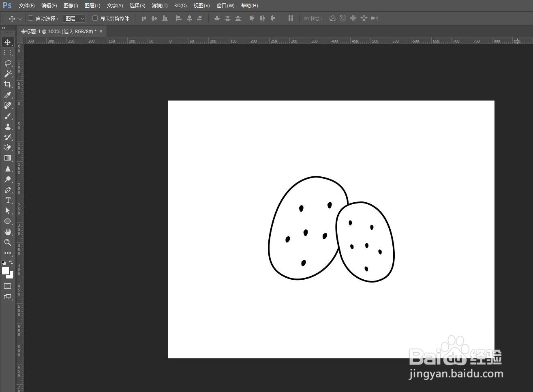Select the Eyedropper tool
533x392 pixels.
(8, 95)
